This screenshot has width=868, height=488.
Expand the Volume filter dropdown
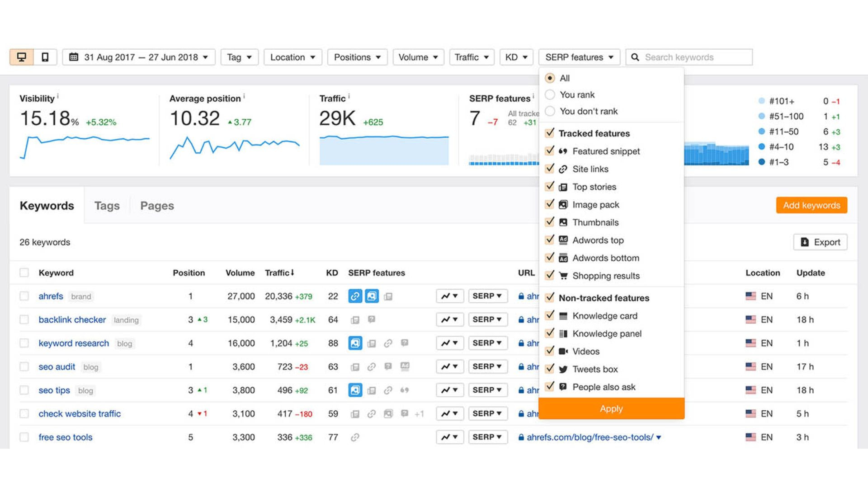417,57
